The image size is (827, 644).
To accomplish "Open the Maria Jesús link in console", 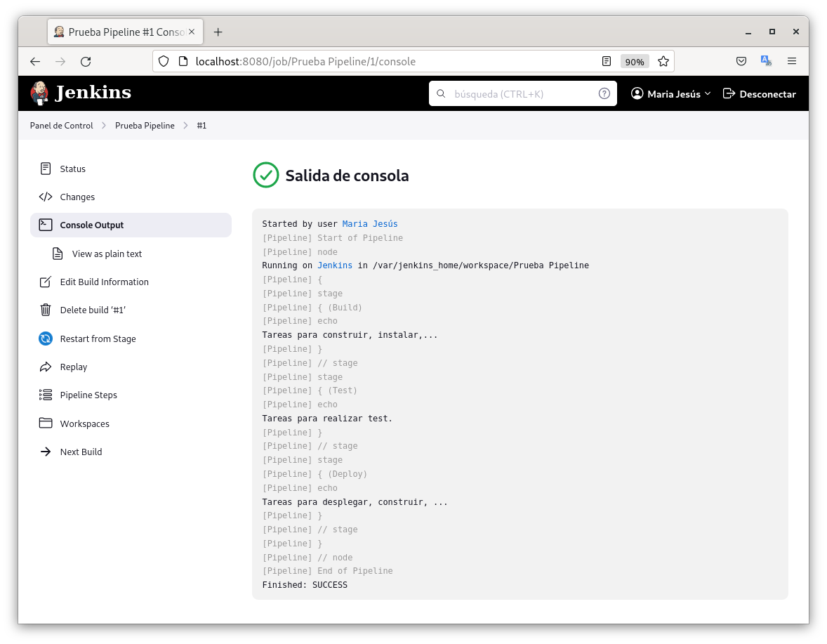I will coord(370,224).
